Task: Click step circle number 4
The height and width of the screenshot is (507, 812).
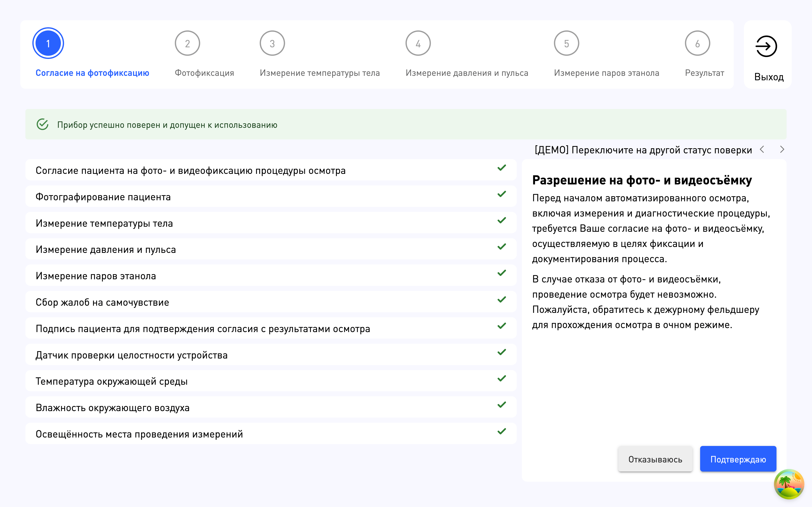Action: (x=418, y=44)
